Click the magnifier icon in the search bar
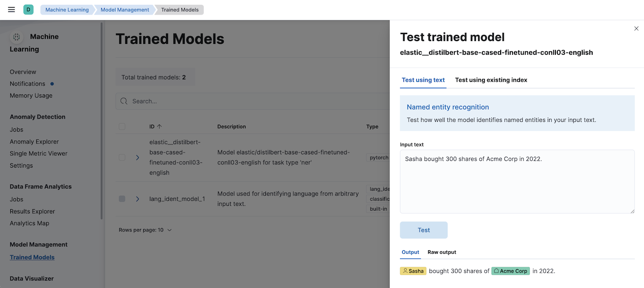The width and height of the screenshot is (644, 288). (124, 101)
